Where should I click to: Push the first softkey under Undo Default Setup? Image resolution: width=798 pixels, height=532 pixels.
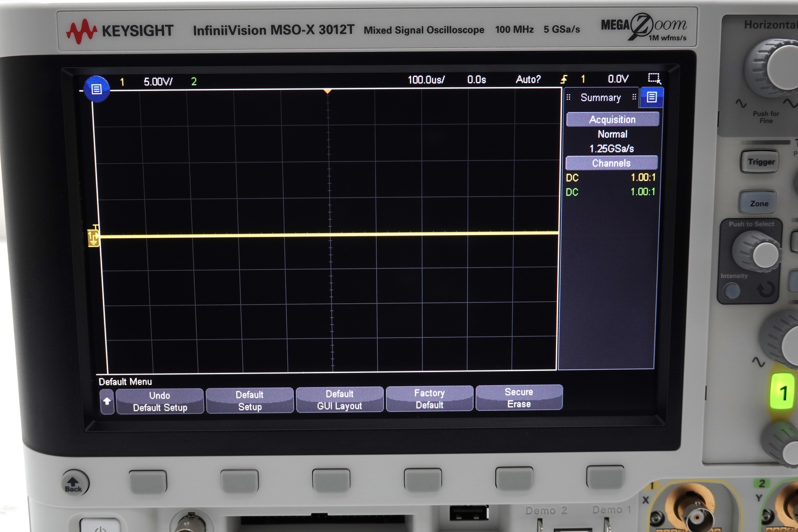[x=148, y=481]
